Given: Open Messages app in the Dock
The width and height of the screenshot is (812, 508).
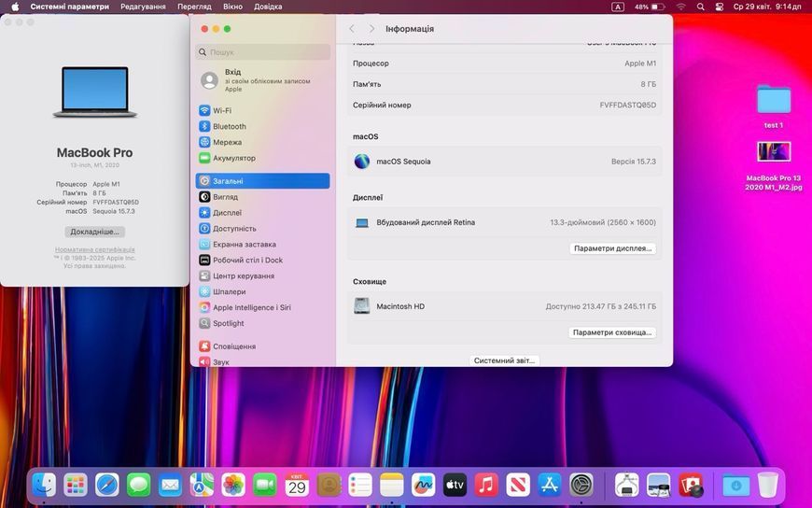Looking at the screenshot, I should click(139, 486).
